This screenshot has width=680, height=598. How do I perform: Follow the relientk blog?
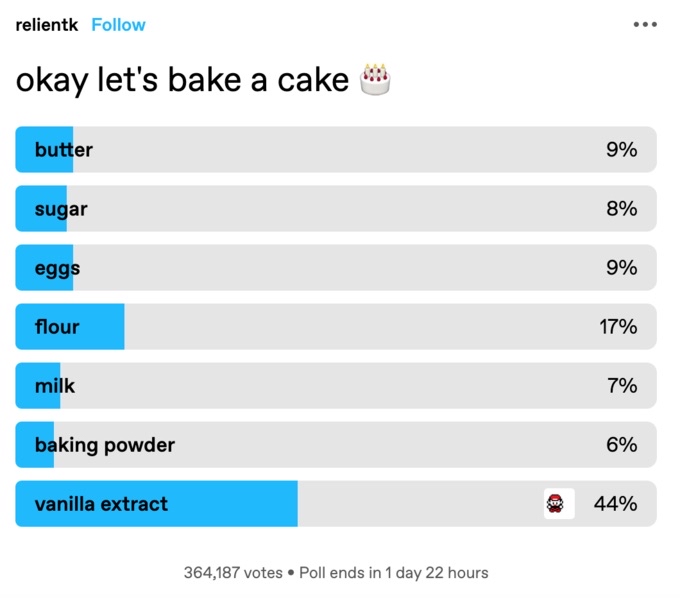point(118,25)
